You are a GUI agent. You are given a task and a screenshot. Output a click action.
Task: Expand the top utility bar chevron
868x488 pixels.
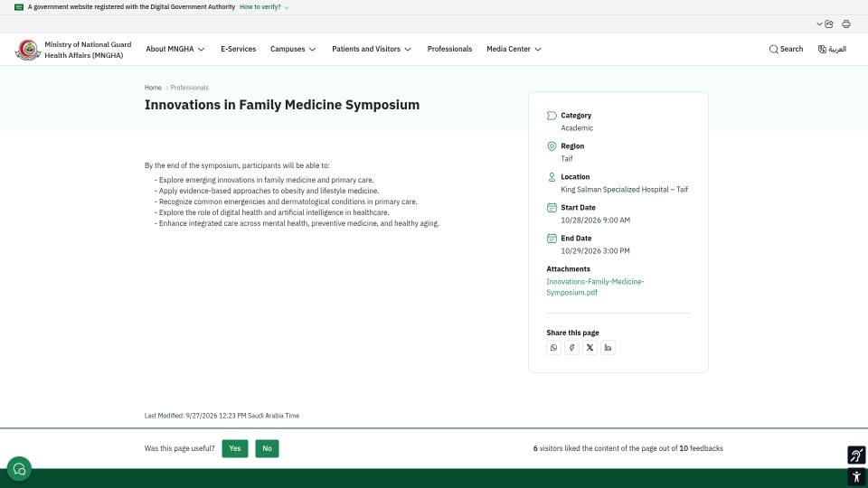(x=819, y=23)
